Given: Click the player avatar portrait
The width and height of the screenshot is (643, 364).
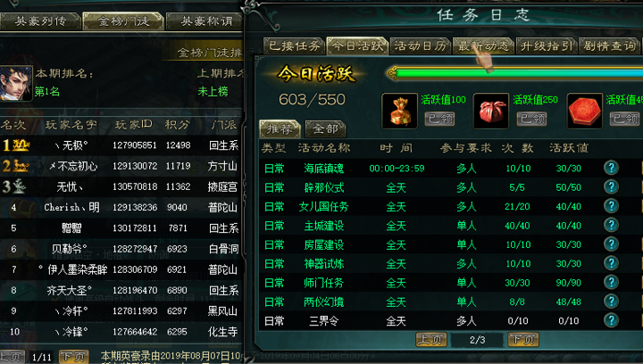Looking at the screenshot, I should (x=15, y=83).
